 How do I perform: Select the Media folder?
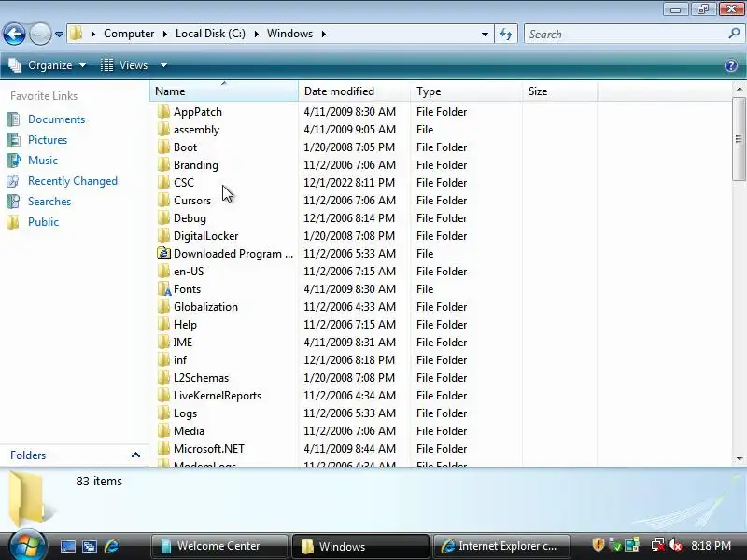tap(189, 431)
